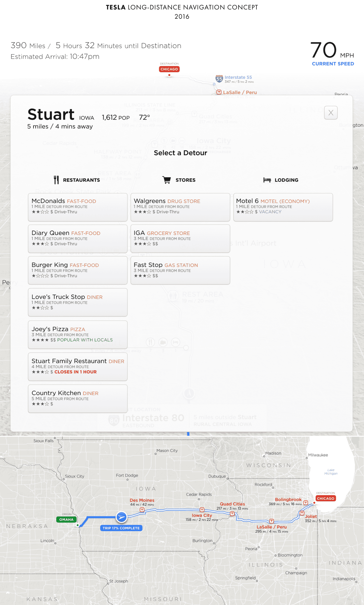This screenshot has width=364, height=605.
Task: Click the Quad Cities supercharger marker on map
Action: (232, 514)
